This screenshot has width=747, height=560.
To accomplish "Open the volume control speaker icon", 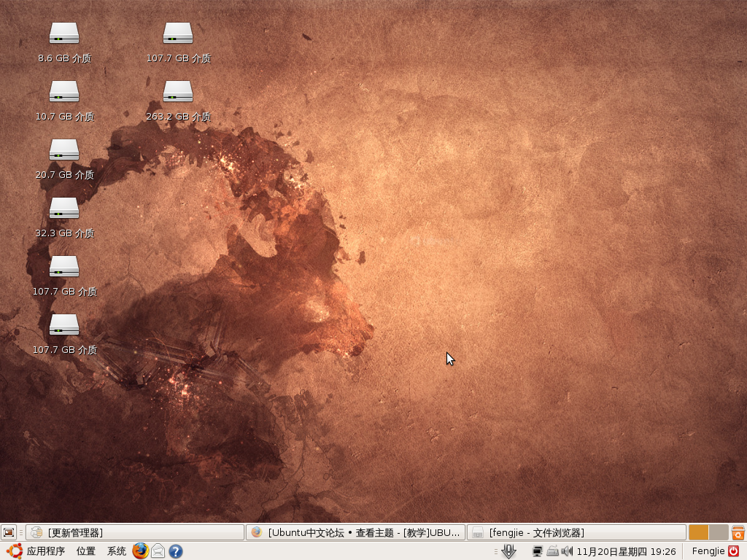I will [x=567, y=551].
